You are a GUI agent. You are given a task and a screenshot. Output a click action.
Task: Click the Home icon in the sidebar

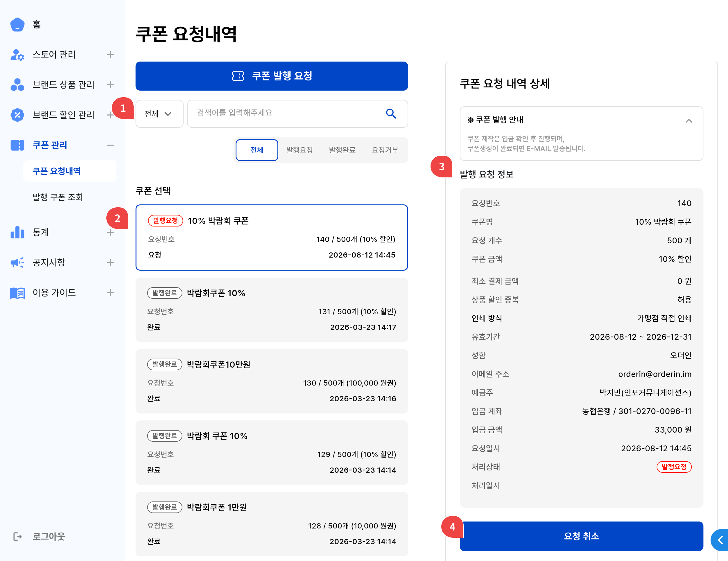(x=17, y=24)
